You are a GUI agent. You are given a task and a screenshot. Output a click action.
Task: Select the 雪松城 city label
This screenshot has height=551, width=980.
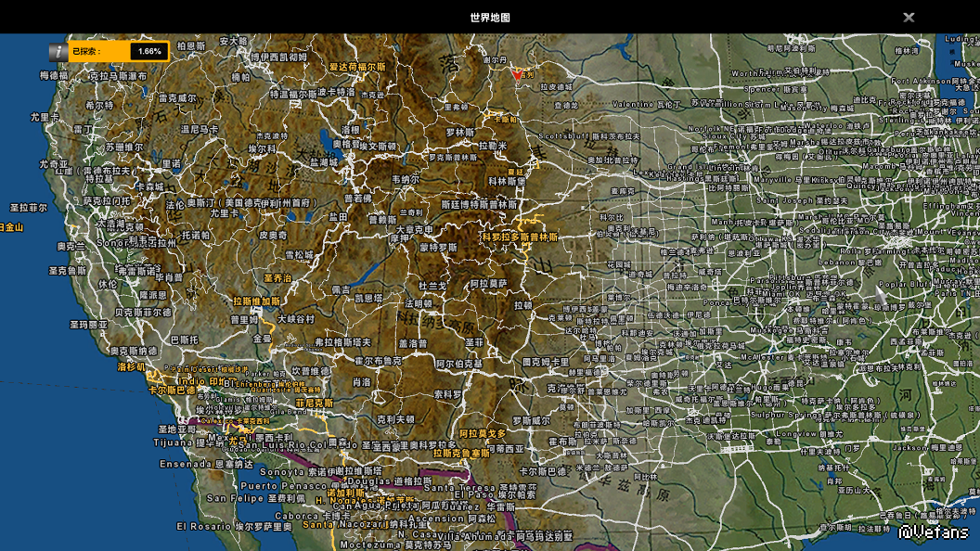[300, 255]
